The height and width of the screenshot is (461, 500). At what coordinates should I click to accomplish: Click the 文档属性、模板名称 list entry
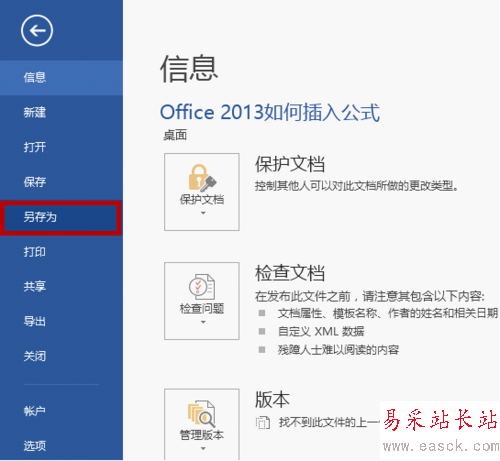click(x=387, y=313)
